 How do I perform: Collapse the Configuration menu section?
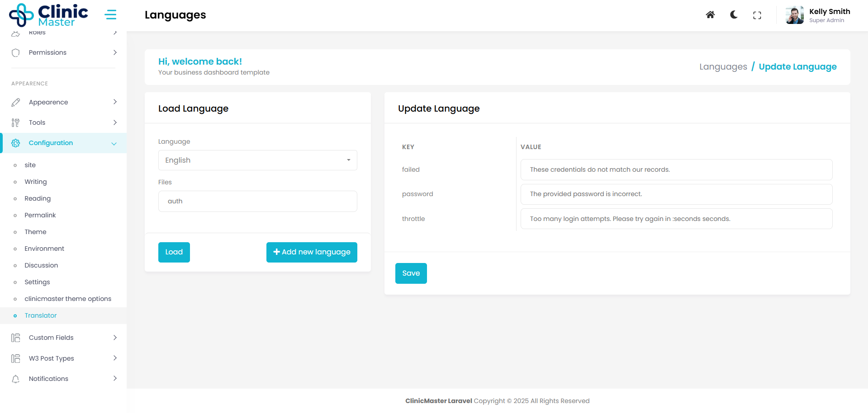[114, 143]
